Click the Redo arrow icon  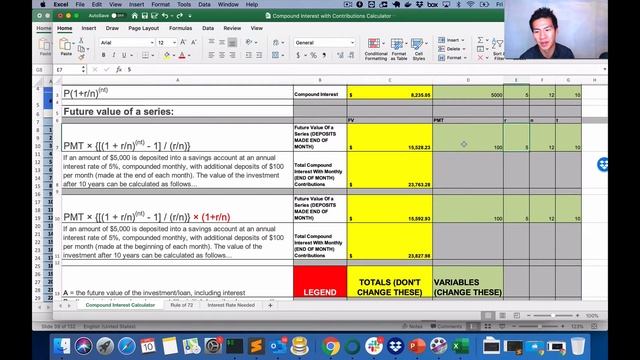click(180, 16)
